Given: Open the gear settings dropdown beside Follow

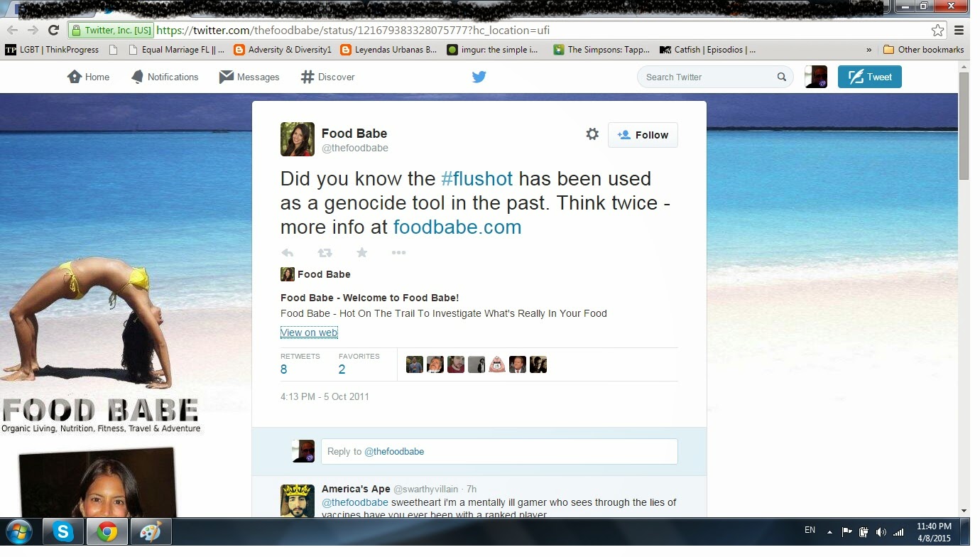Looking at the screenshot, I should tap(592, 134).
